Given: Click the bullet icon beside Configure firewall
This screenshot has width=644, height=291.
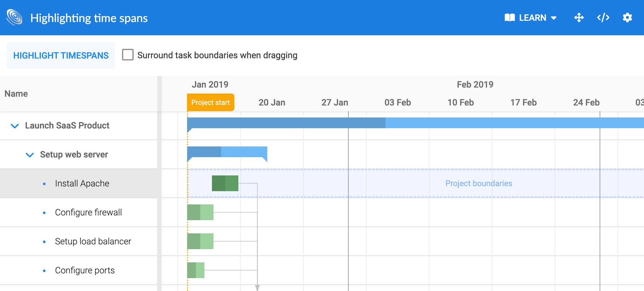Looking at the screenshot, I should click(44, 213).
